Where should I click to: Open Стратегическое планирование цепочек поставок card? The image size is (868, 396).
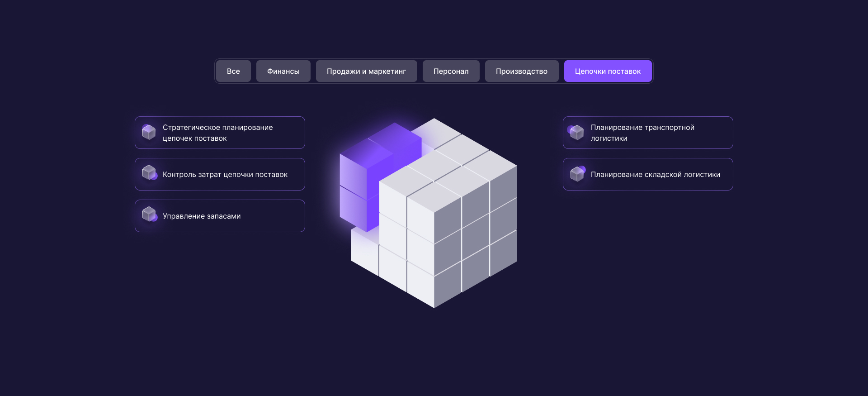(x=217, y=133)
